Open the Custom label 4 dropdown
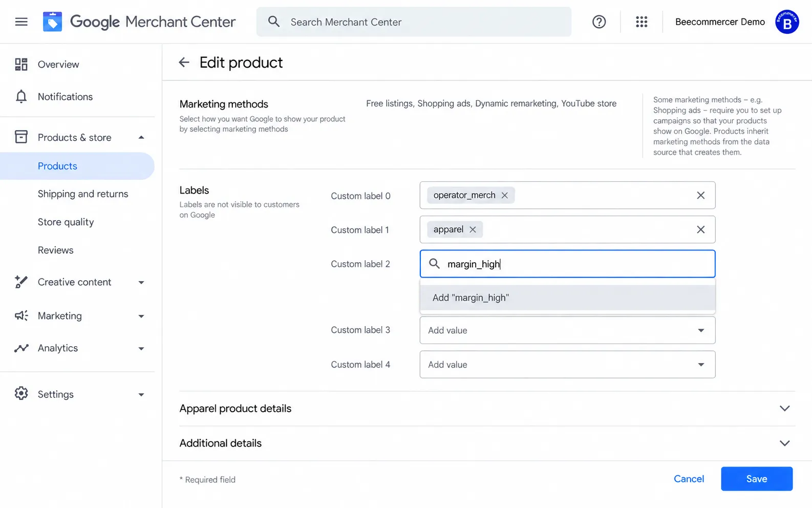This screenshot has width=812, height=508. pyautogui.click(x=567, y=365)
